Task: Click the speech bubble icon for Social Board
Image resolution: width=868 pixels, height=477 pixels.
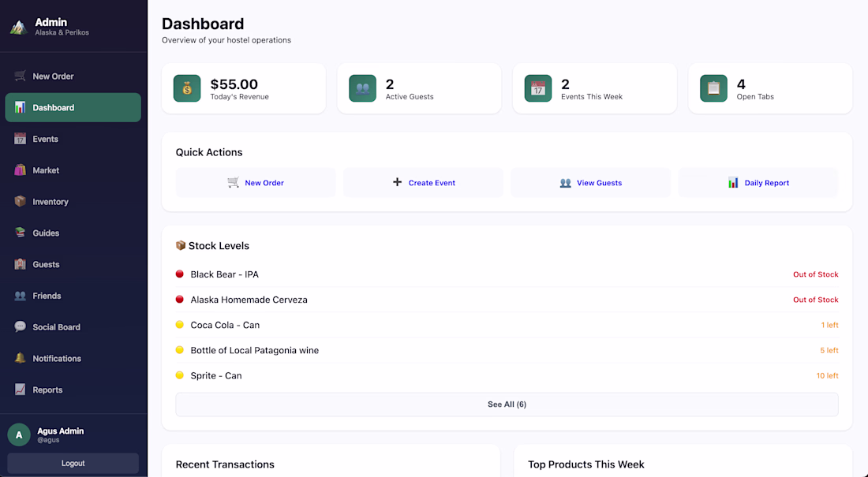Action: click(20, 327)
